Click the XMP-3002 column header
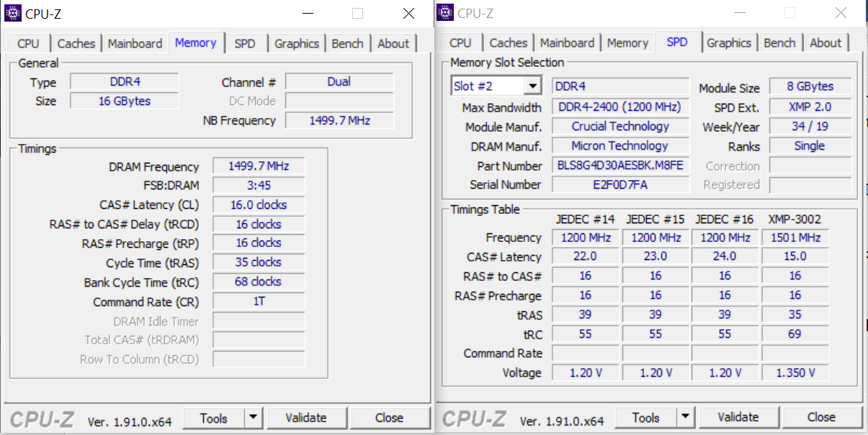 click(x=795, y=219)
